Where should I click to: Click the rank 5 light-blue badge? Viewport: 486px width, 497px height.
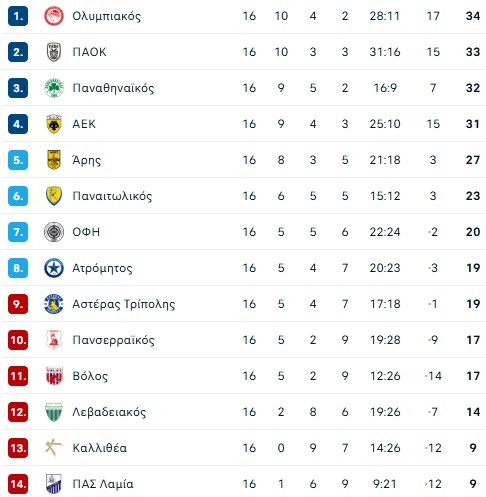[x=18, y=160]
